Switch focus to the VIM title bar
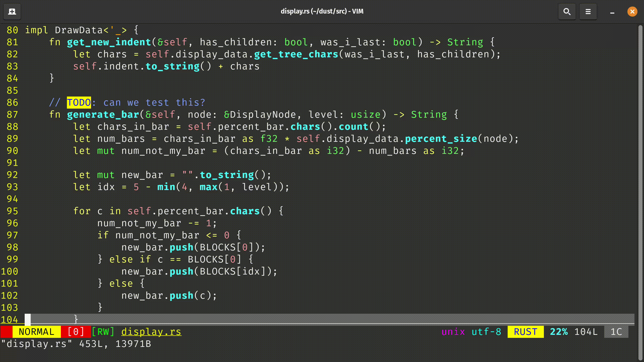 pyautogui.click(x=322, y=11)
